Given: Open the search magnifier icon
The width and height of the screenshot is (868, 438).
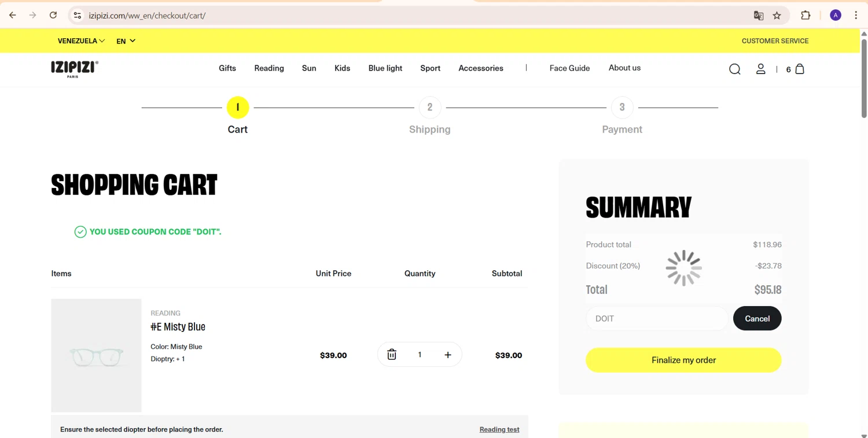Looking at the screenshot, I should (x=735, y=69).
